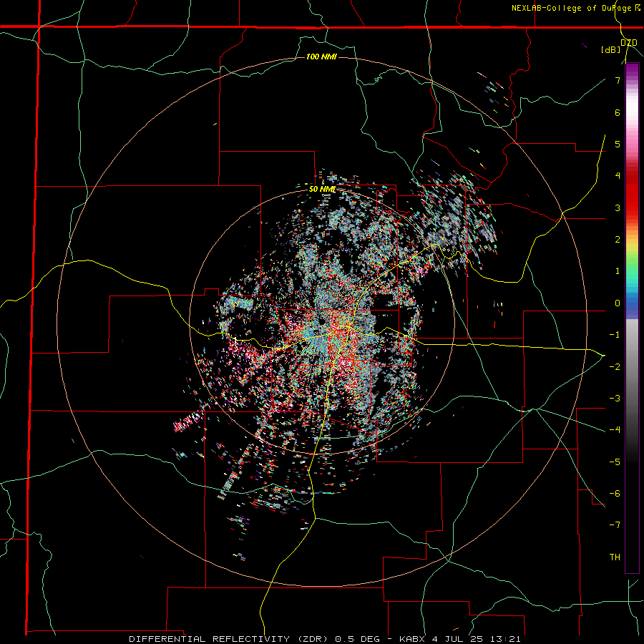This screenshot has width=644, height=644.
Task: Click the -6 value on color scale
Action: [x=615, y=493]
